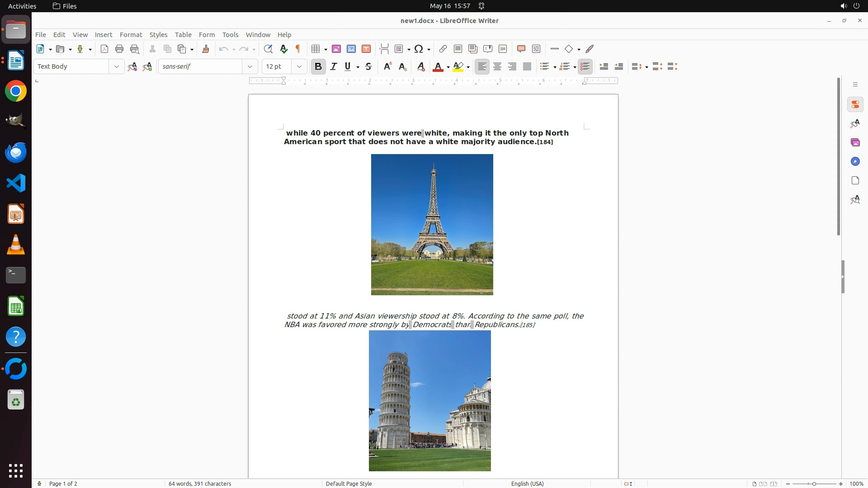Screen dimensions: 868x488
Task: Click Insert Hyperlink icon
Action: coord(443,49)
